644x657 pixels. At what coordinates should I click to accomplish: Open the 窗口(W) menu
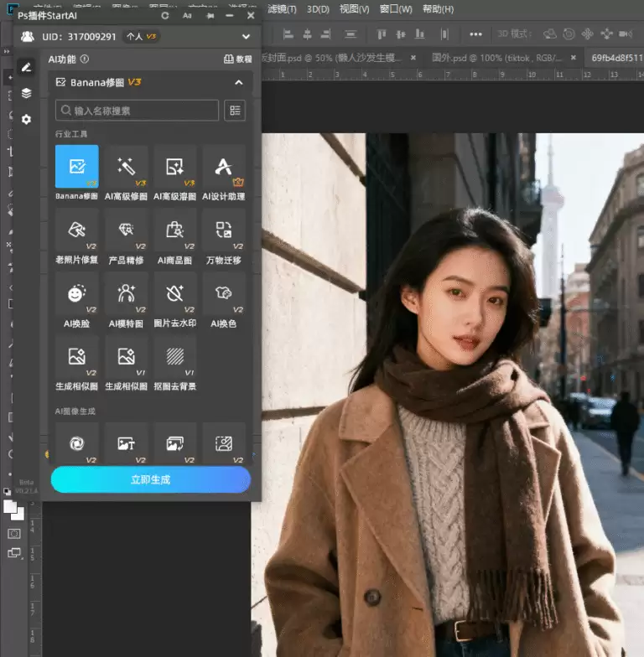tap(396, 8)
